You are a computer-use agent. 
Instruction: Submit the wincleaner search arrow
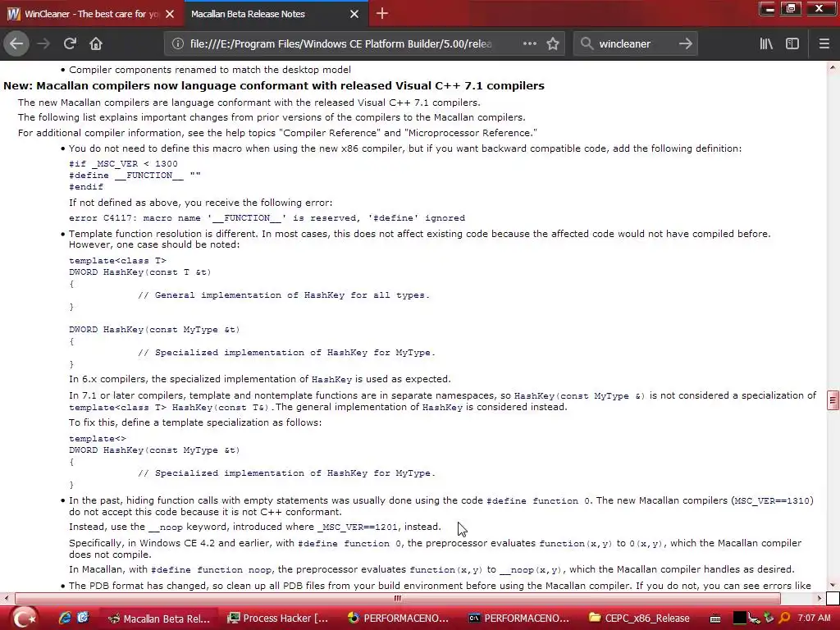(685, 43)
